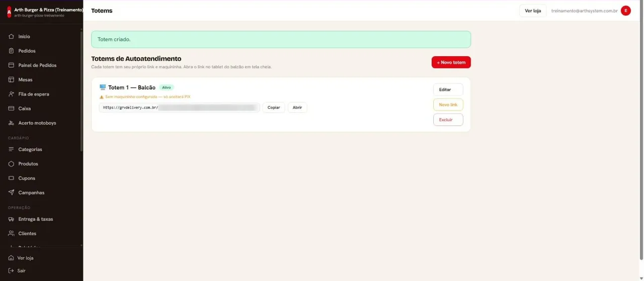Create a new totem with Novo totem
The width and height of the screenshot is (644, 281).
tap(451, 62)
